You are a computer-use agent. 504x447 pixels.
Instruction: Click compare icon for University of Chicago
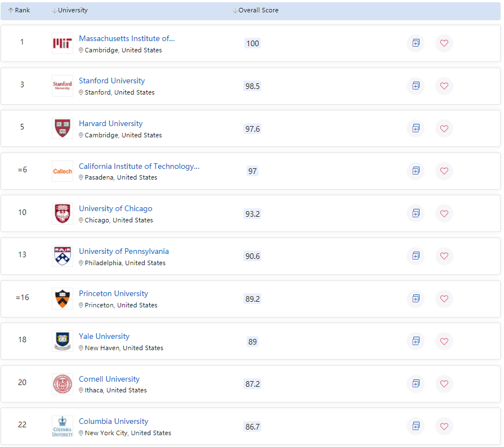click(416, 213)
